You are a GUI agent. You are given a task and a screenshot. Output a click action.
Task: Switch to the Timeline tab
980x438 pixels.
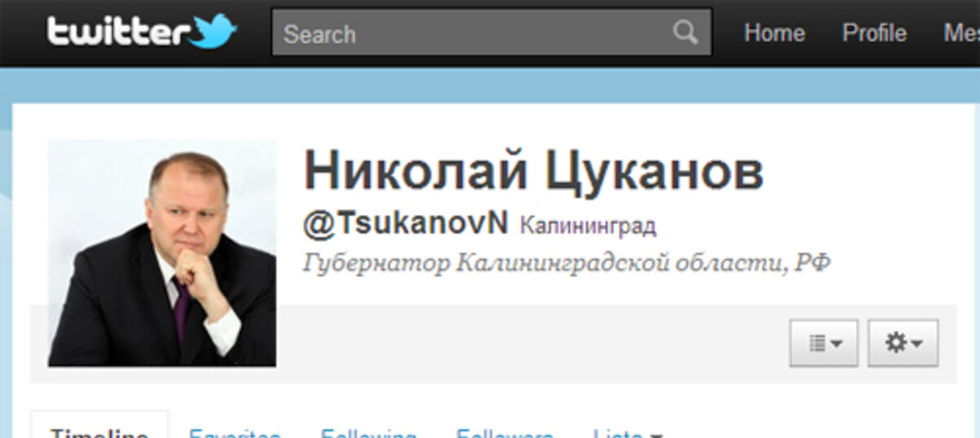100,431
